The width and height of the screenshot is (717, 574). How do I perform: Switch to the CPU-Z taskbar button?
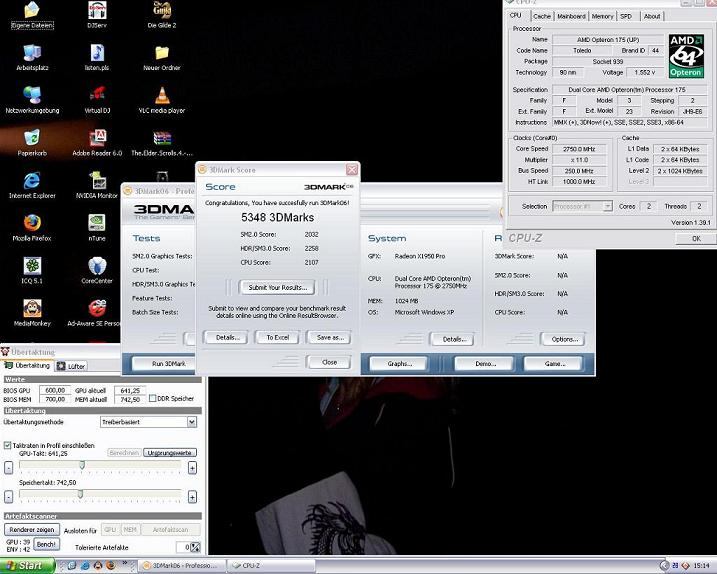(x=271, y=566)
